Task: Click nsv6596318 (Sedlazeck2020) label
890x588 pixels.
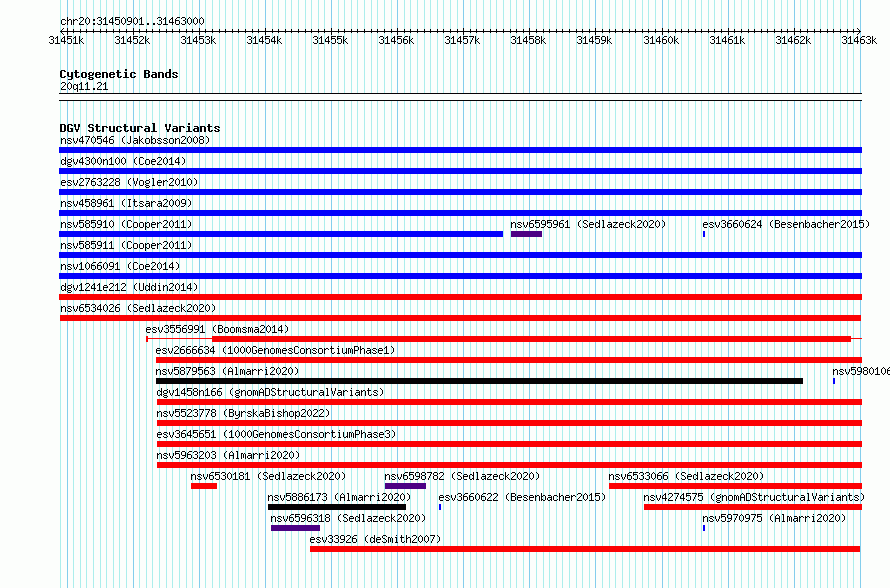Action: (349, 518)
